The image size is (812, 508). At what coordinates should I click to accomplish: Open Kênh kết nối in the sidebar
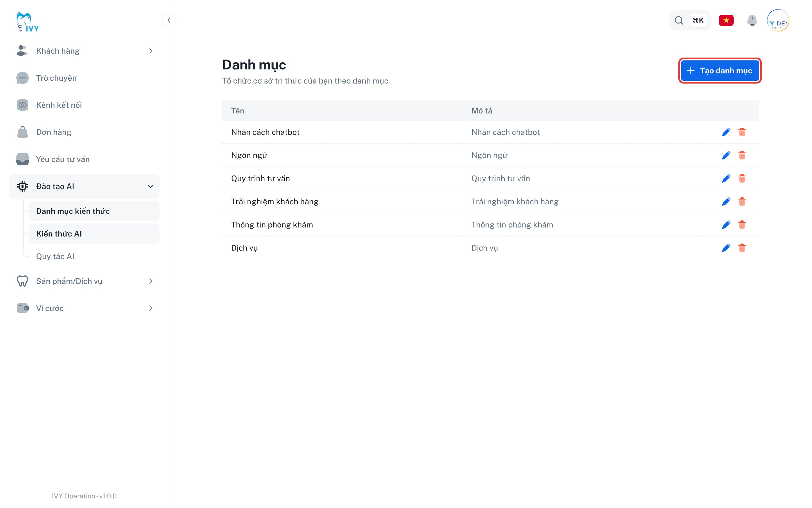(x=84, y=105)
